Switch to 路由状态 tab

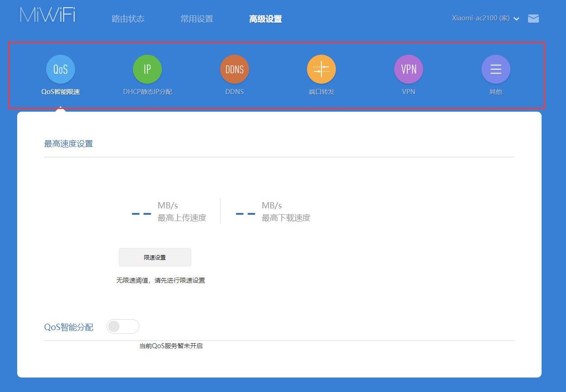pos(128,19)
